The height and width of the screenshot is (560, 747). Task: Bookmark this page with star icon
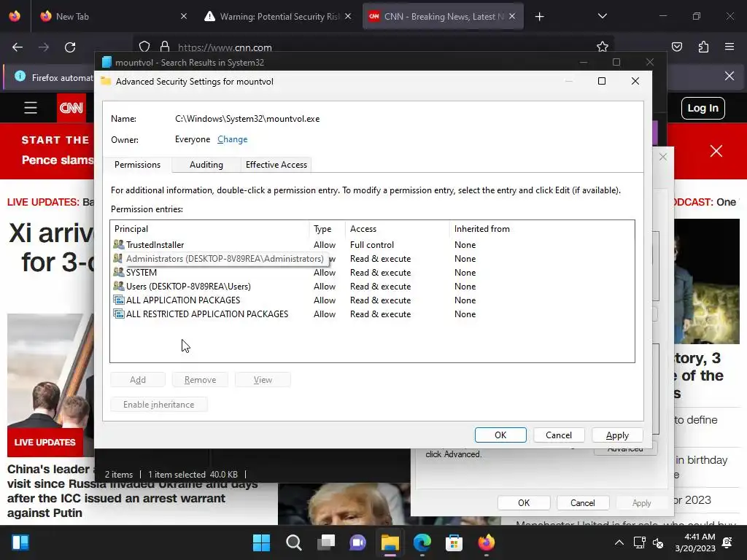pos(602,47)
